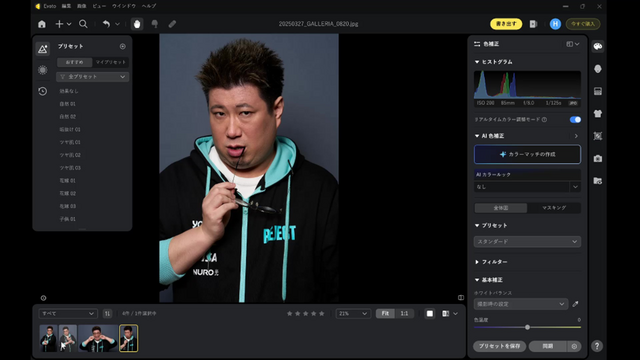Go to the Home screen icon
The image size is (640, 360).
42,24
